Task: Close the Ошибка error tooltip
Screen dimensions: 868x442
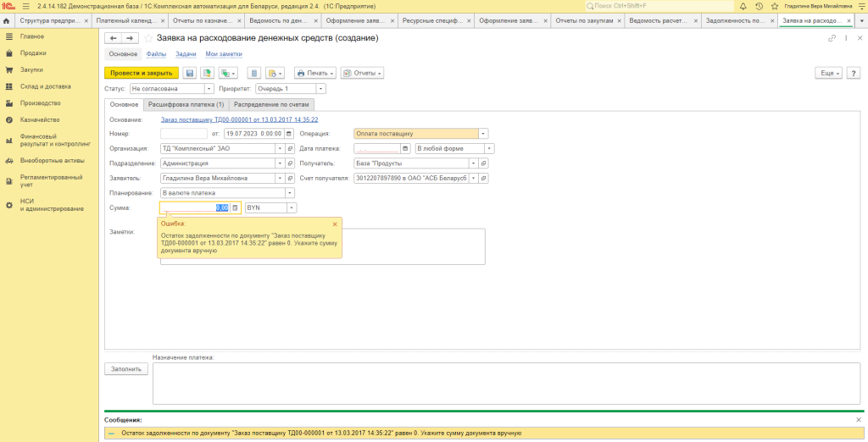Action: coord(335,224)
